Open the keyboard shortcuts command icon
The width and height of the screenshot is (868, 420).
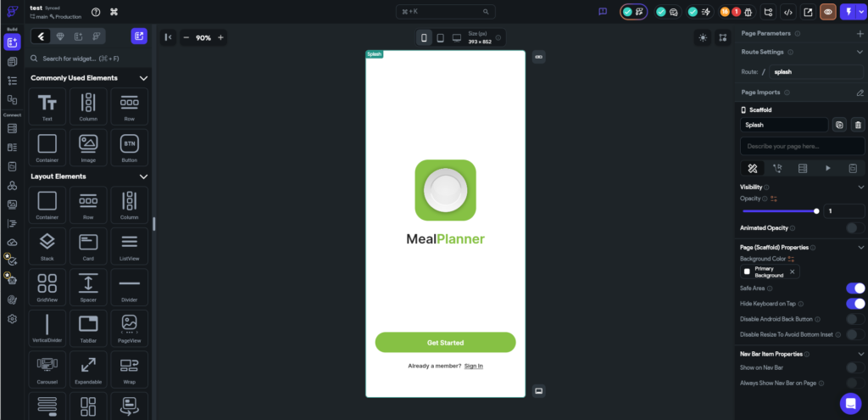click(114, 12)
